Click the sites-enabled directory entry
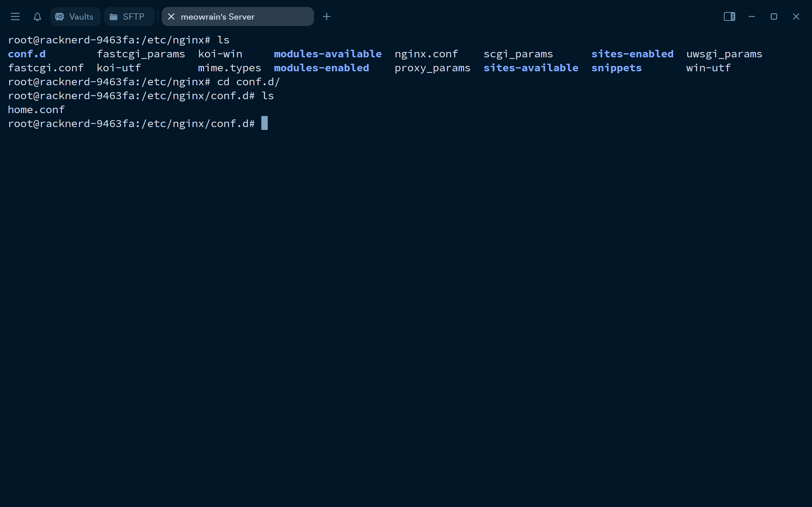The height and width of the screenshot is (507, 812). tap(632, 54)
